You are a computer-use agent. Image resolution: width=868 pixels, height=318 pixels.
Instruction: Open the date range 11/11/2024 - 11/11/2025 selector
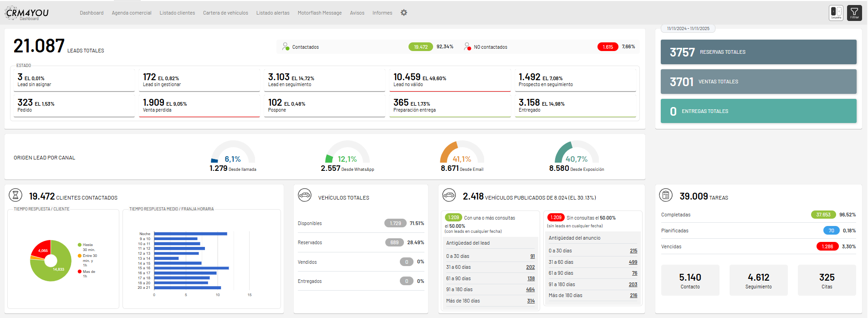(x=688, y=28)
